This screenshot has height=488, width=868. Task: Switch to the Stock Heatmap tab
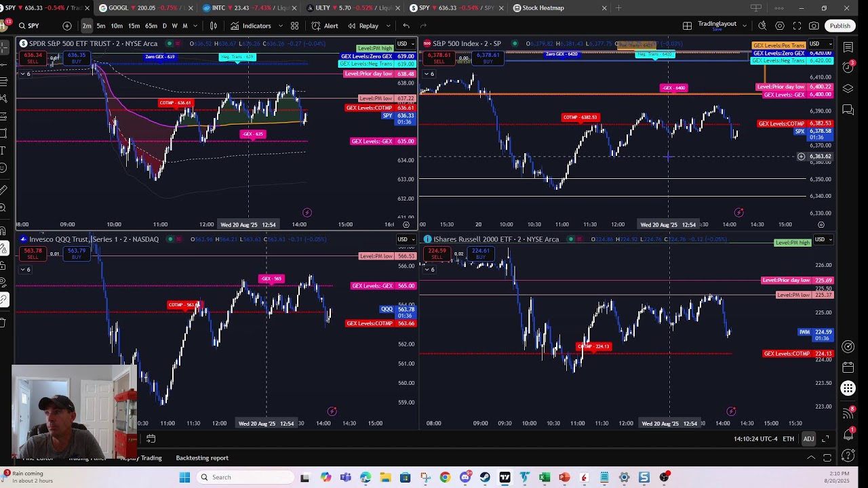[560, 8]
